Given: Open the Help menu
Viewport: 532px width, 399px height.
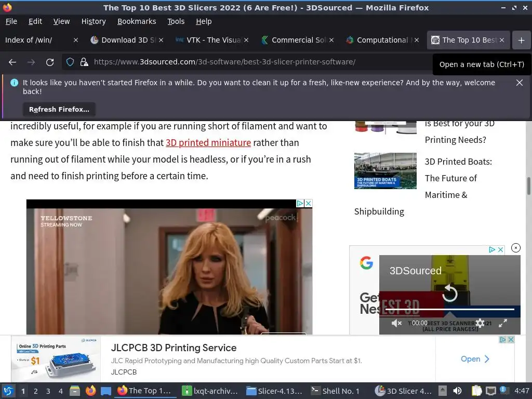Looking at the screenshot, I should point(204,21).
